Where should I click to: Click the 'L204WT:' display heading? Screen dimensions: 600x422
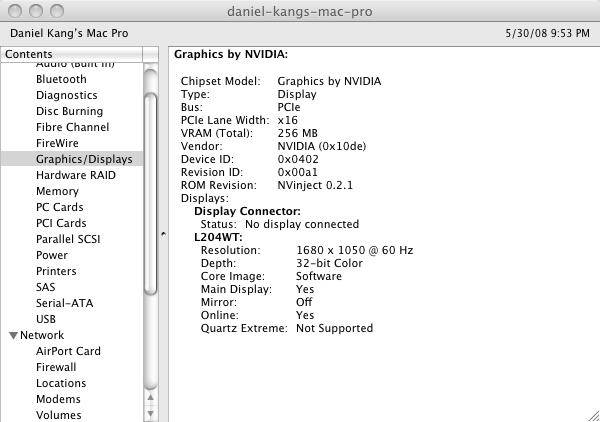[218, 237]
